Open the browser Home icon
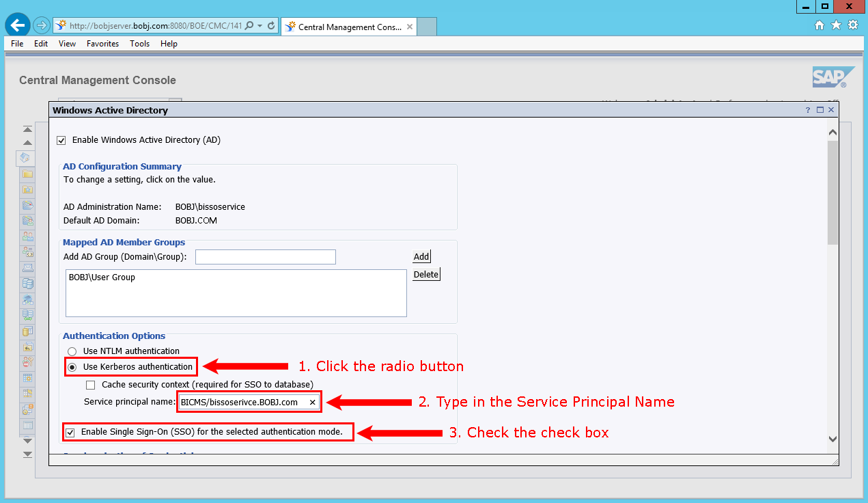868x503 pixels. pyautogui.click(x=820, y=25)
